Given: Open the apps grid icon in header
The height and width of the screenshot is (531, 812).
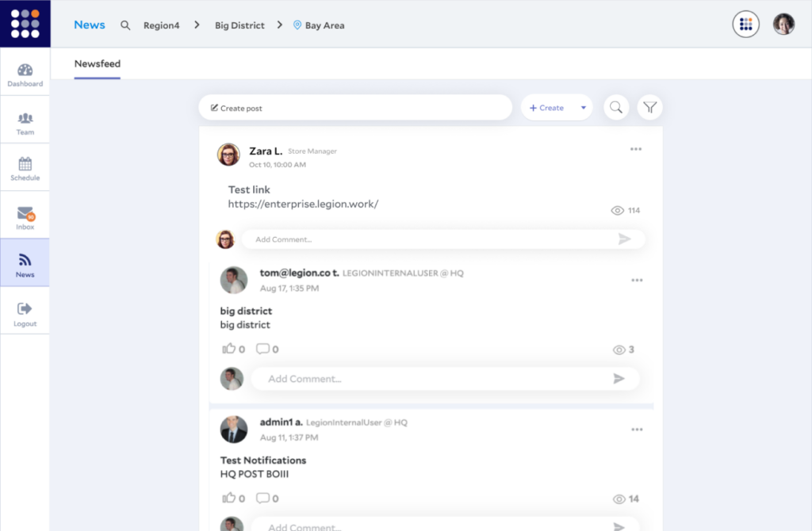Looking at the screenshot, I should [x=745, y=25].
